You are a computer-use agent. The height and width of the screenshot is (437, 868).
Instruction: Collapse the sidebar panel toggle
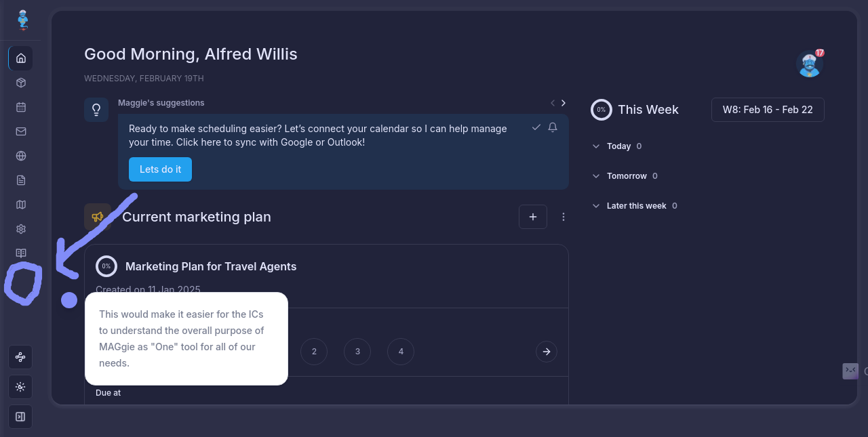tap(20, 417)
